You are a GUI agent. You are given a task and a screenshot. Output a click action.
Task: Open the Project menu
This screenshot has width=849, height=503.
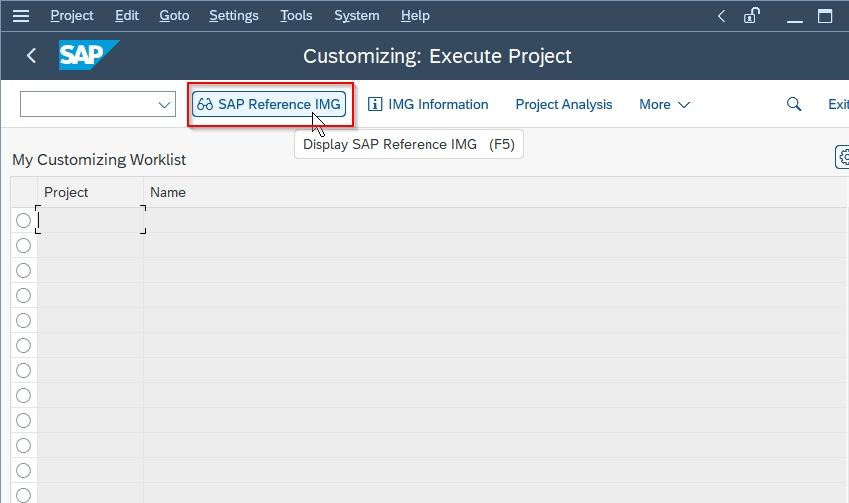tap(71, 16)
